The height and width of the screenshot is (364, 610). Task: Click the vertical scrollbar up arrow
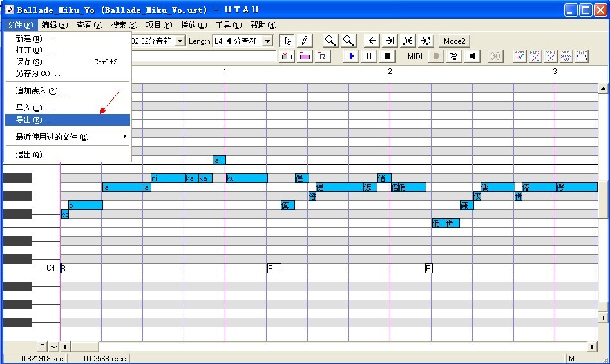[x=603, y=89]
